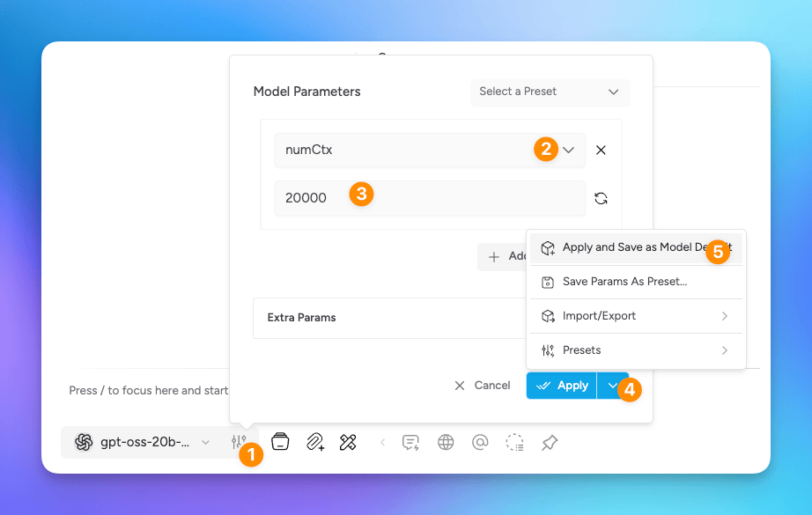The height and width of the screenshot is (515, 812).
Task: Click the arrow next to Apply button
Action: click(x=612, y=386)
